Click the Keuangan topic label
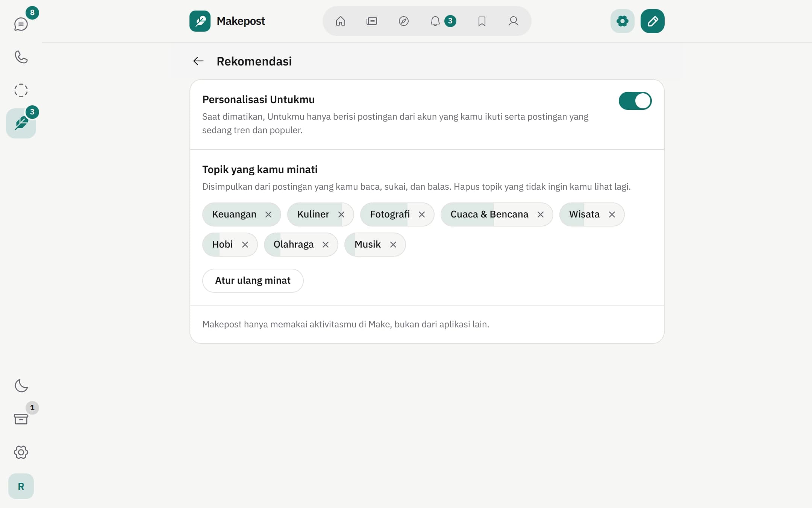 click(x=234, y=214)
